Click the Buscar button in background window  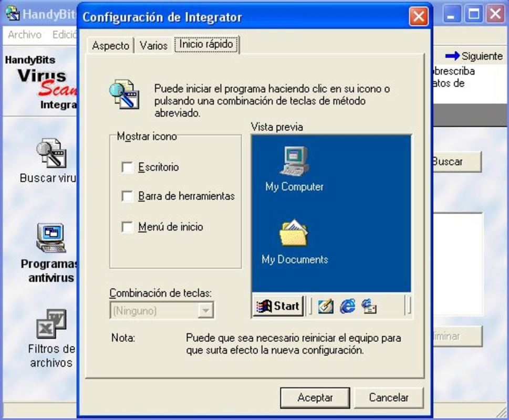pyautogui.click(x=457, y=162)
